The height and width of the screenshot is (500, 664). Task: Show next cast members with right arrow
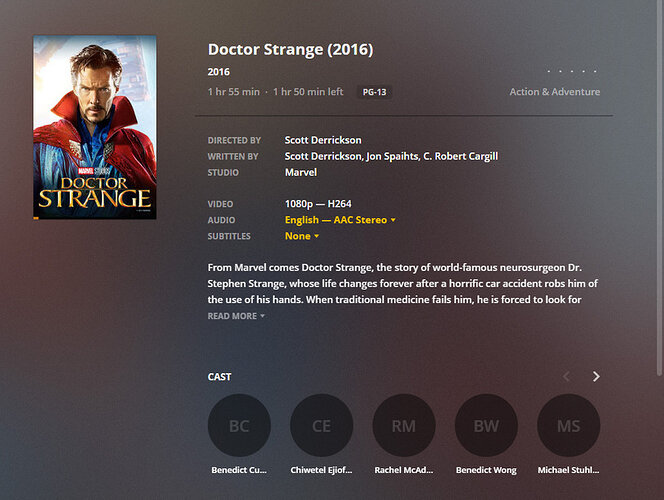(x=596, y=376)
